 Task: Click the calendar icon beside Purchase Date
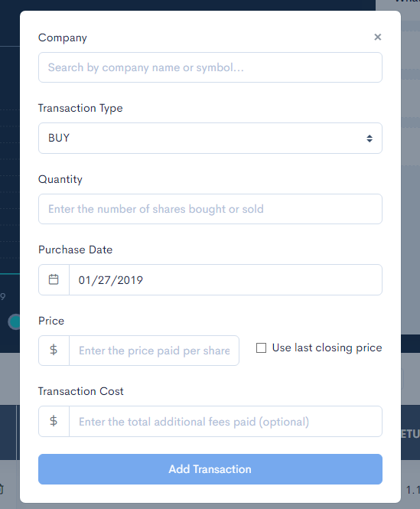tap(54, 279)
